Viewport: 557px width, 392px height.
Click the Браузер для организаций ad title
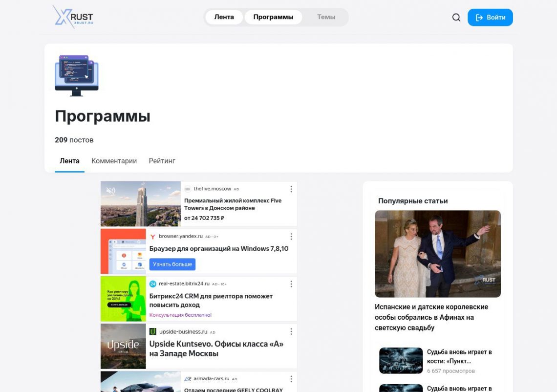click(219, 249)
